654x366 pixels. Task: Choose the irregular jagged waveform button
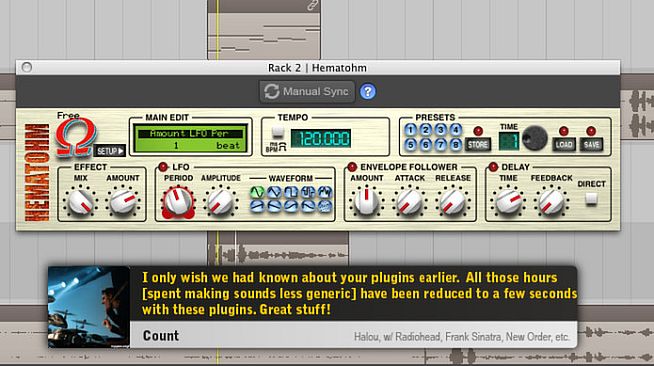(325, 192)
